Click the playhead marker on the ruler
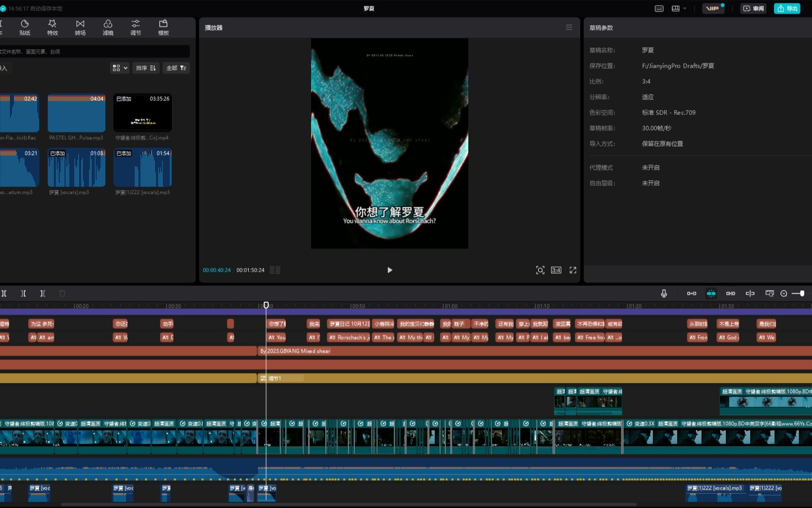The image size is (812, 508). point(266,305)
